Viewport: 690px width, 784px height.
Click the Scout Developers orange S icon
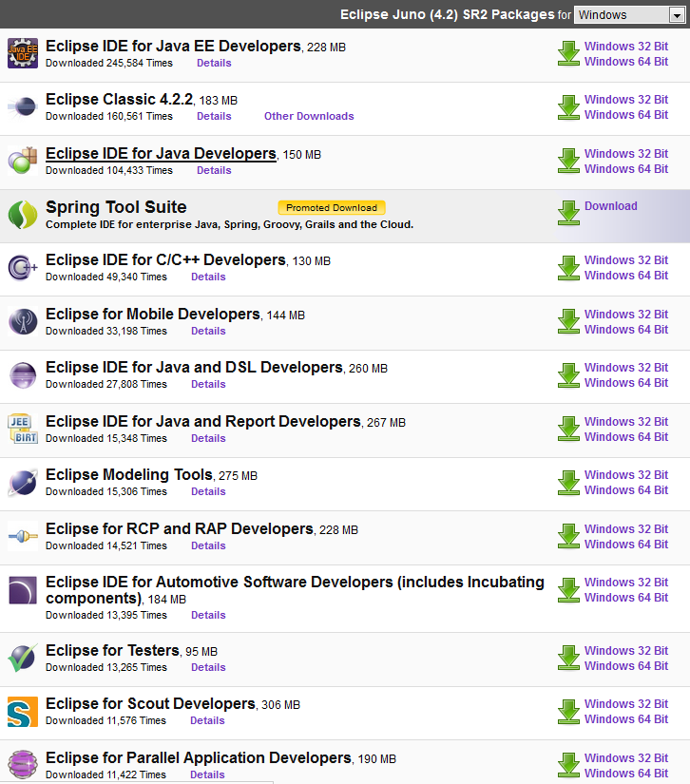(x=23, y=712)
